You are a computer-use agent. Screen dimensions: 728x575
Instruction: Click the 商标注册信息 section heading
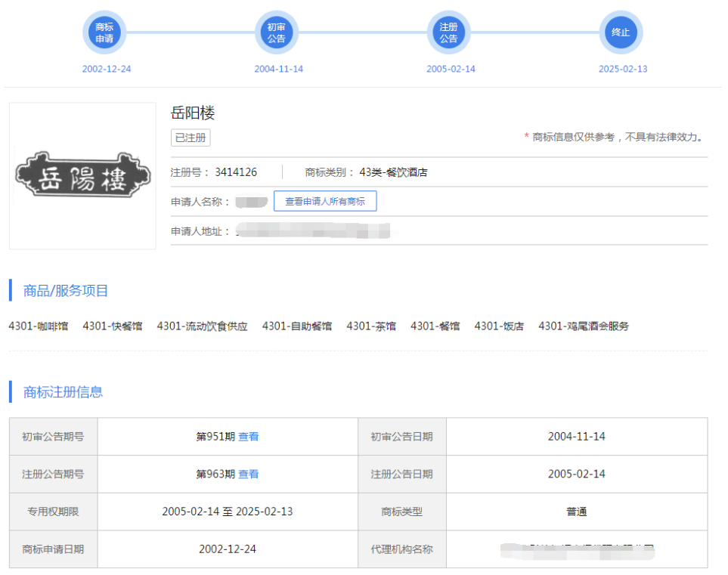pyautogui.click(x=63, y=391)
